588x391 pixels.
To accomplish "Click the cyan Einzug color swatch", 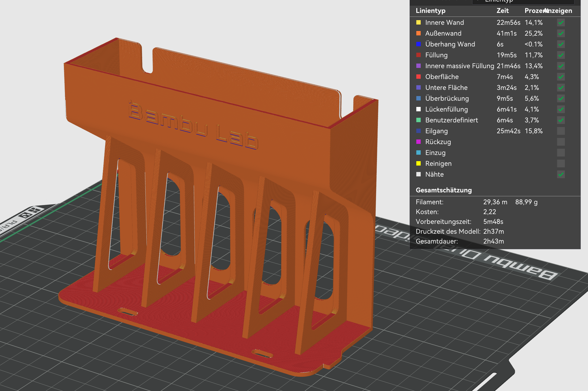I will pyautogui.click(x=418, y=153).
